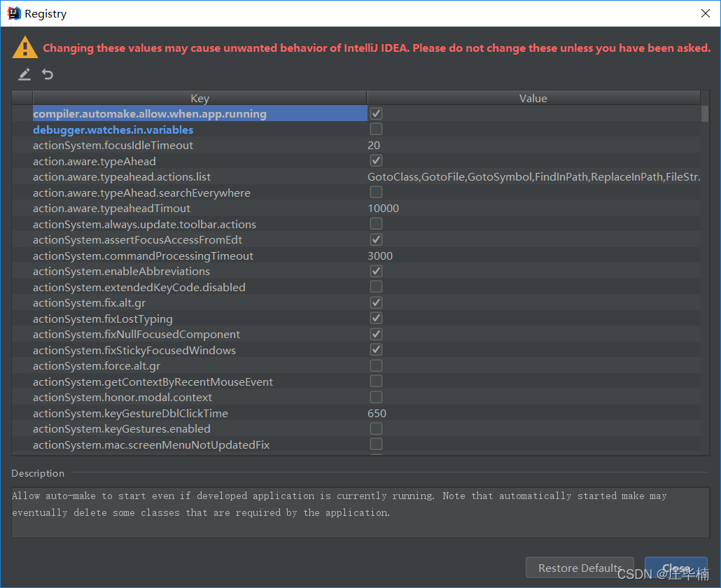Select the actionSystem.keyGestures.enabled key

point(122,428)
